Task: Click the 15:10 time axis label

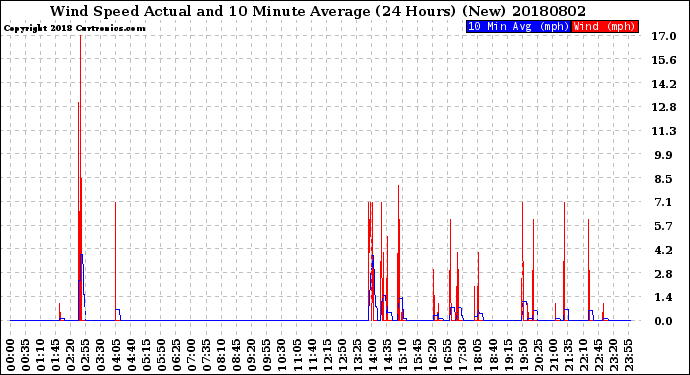Action: pyautogui.click(x=402, y=354)
